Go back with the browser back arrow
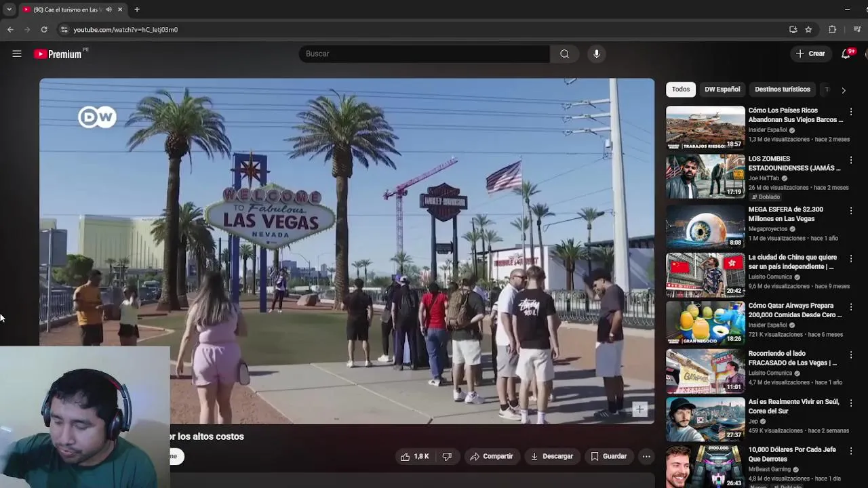868x488 pixels. pos(10,29)
